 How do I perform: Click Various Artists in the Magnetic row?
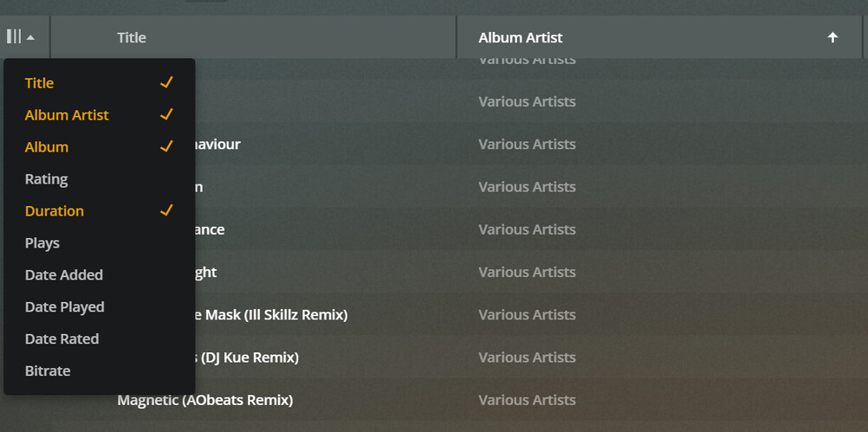click(527, 400)
